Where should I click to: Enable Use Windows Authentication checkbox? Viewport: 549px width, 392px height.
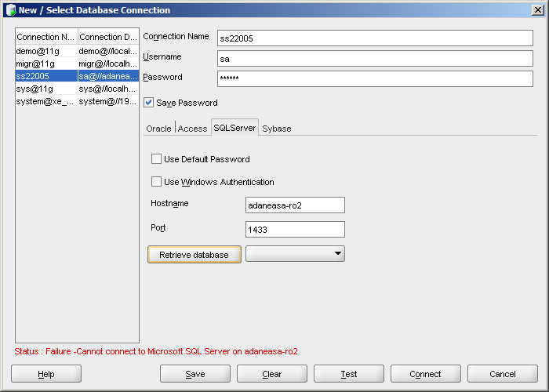click(x=156, y=182)
